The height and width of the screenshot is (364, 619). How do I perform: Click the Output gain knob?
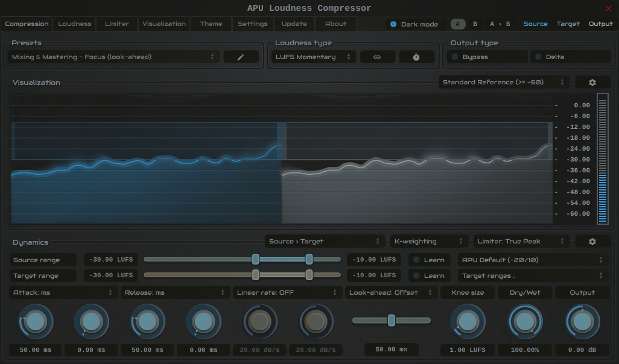pos(582,322)
